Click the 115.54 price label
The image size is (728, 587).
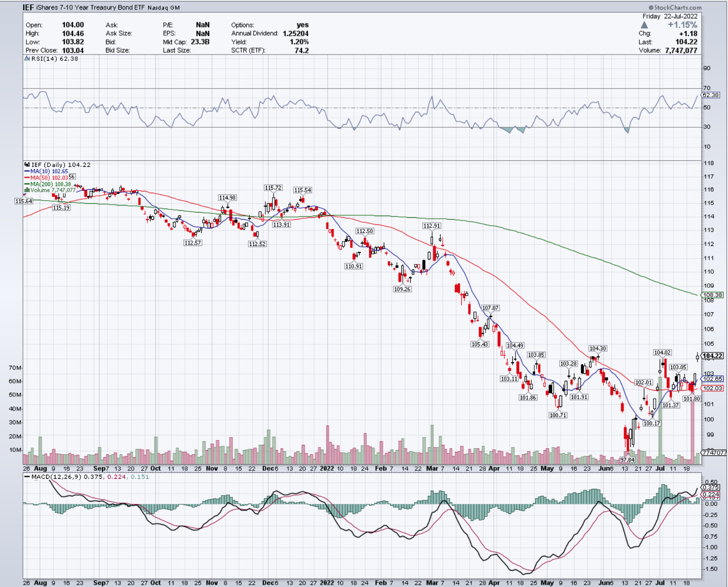click(303, 190)
